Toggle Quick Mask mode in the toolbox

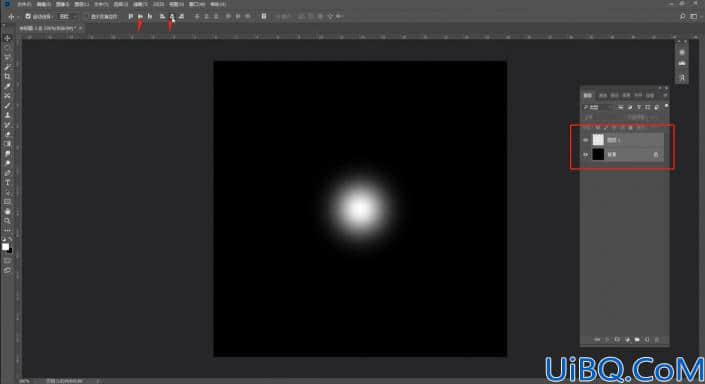[x=7, y=260]
